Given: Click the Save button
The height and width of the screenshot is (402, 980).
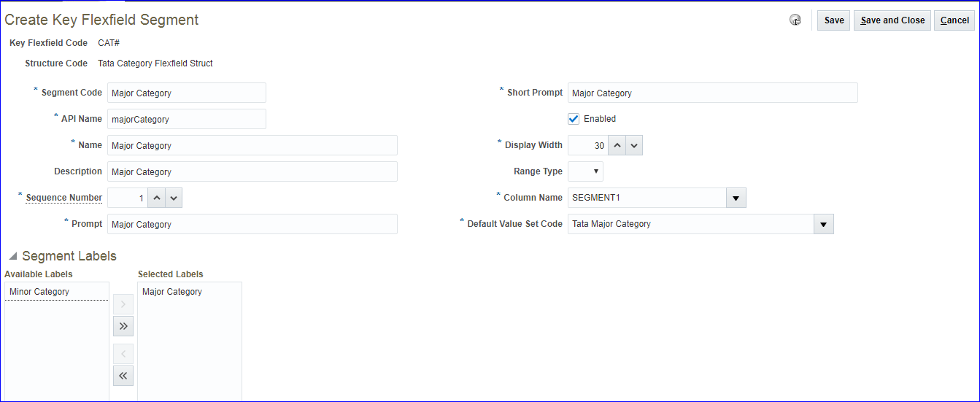Looking at the screenshot, I should click(833, 20).
